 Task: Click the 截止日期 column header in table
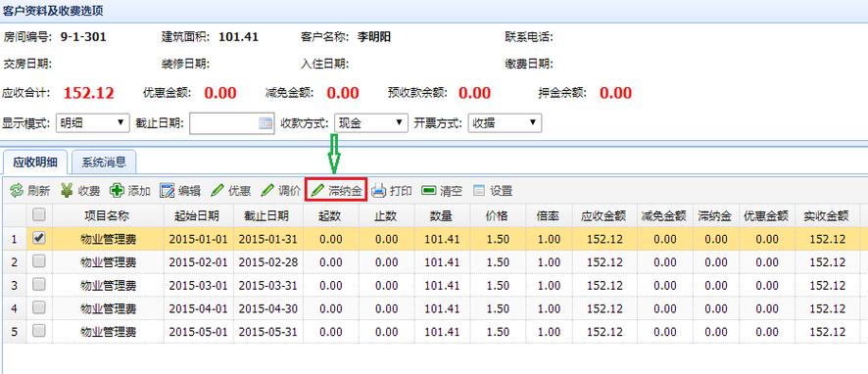coord(266,215)
